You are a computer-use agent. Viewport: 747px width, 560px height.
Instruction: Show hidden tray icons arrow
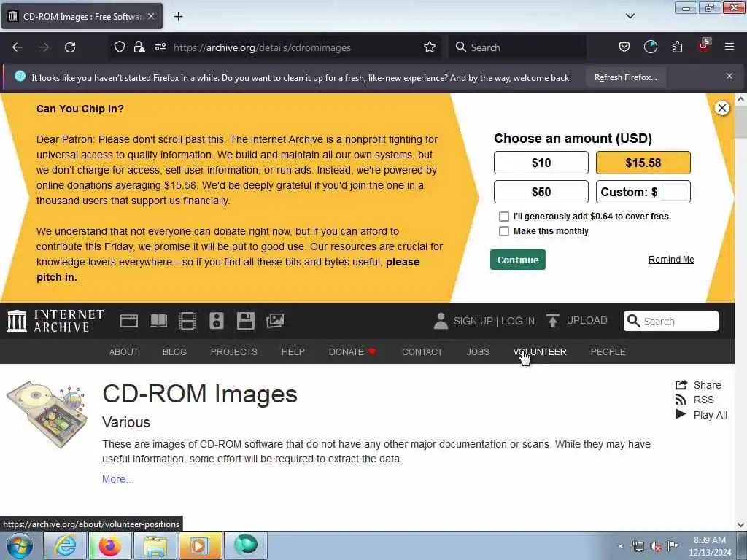620,546
